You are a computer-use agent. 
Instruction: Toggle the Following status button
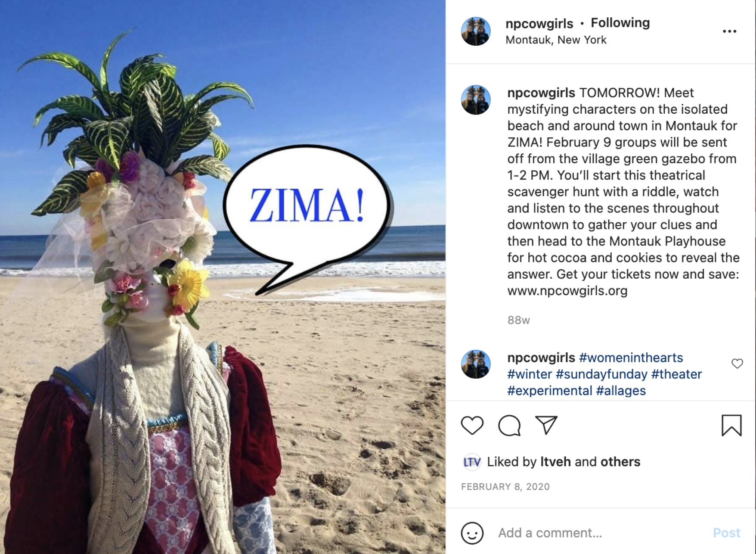click(620, 23)
